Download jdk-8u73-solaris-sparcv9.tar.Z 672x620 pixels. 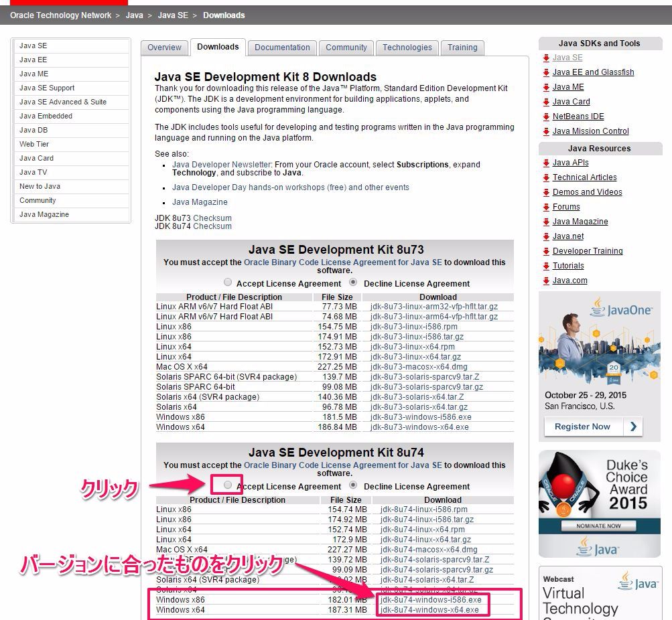pyautogui.click(x=425, y=377)
